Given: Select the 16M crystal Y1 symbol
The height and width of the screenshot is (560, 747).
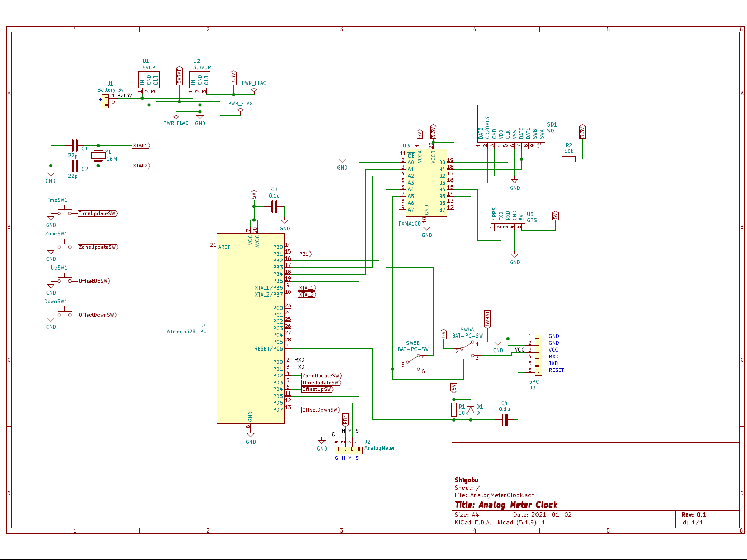Looking at the screenshot, I should click(98, 156).
